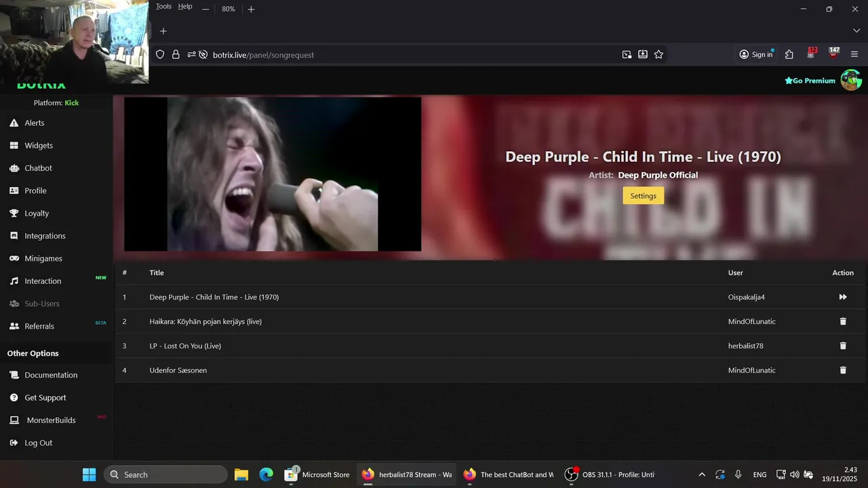
Task: Select the LP - Lost On You (Live) title
Action: click(185, 346)
